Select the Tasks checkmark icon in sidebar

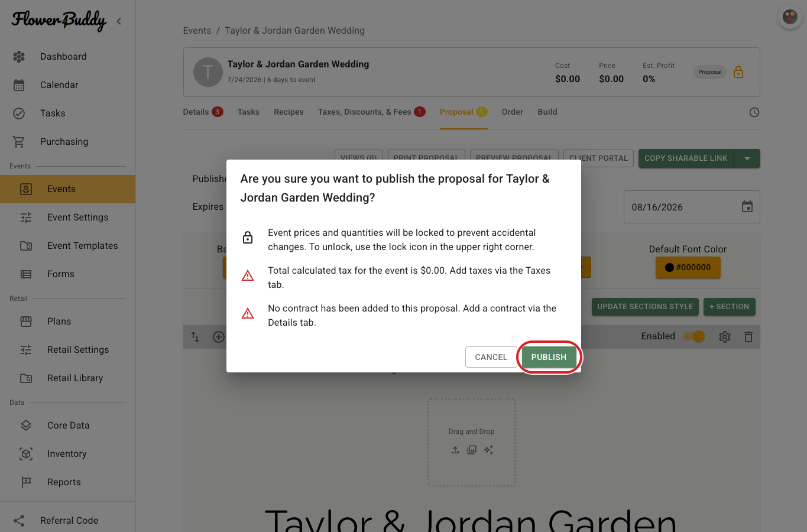pos(19,113)
